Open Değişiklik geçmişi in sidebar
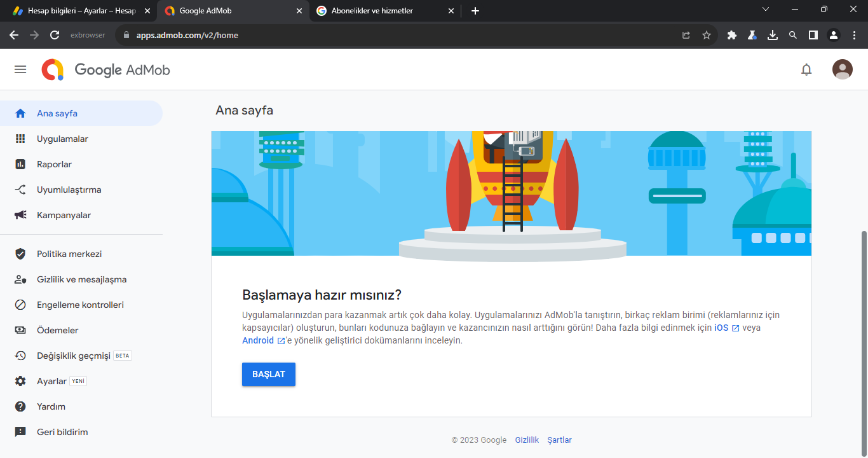868x458 pixels. click(x=81, y=356)
